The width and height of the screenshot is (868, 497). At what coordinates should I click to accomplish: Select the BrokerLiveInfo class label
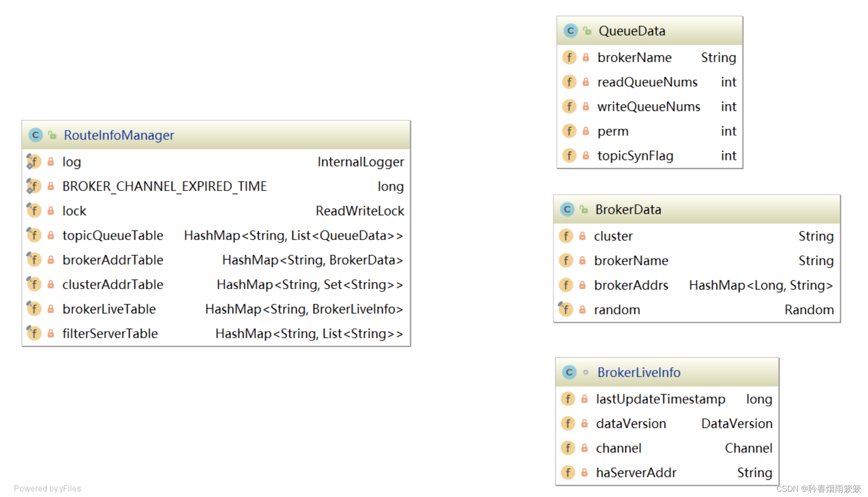point(632,371)
